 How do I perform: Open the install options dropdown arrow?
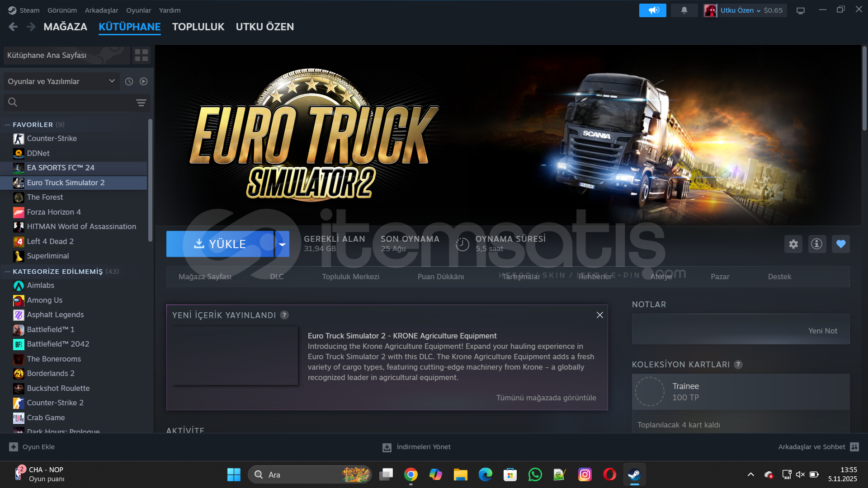pos(282,244)
